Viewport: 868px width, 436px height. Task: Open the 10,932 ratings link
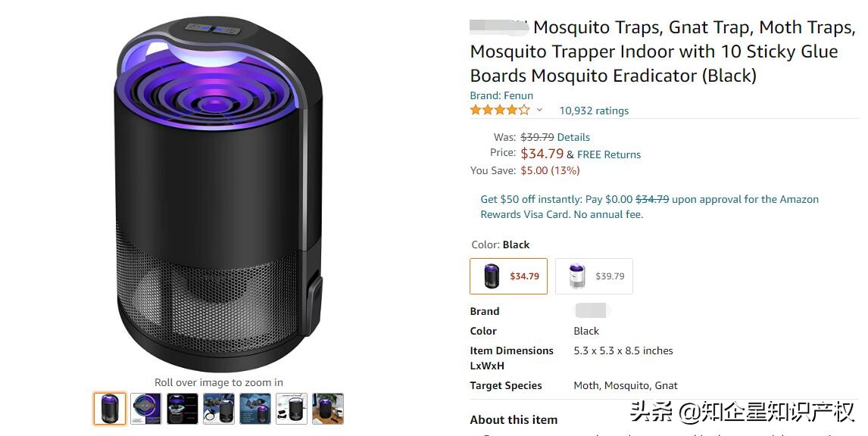[594, 111]
